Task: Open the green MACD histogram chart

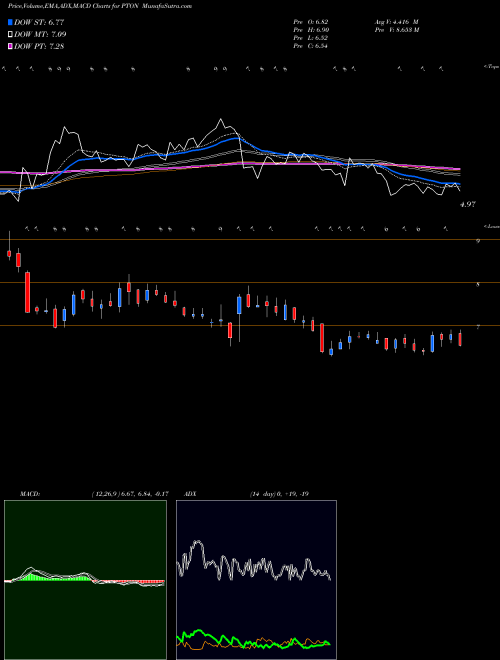Action: (x=85, y=580)
